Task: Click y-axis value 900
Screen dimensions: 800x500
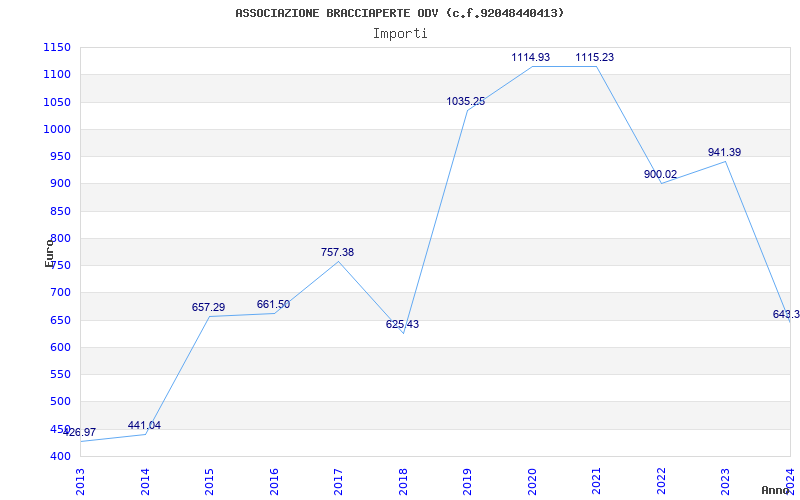Action: [x=60, y=184]
